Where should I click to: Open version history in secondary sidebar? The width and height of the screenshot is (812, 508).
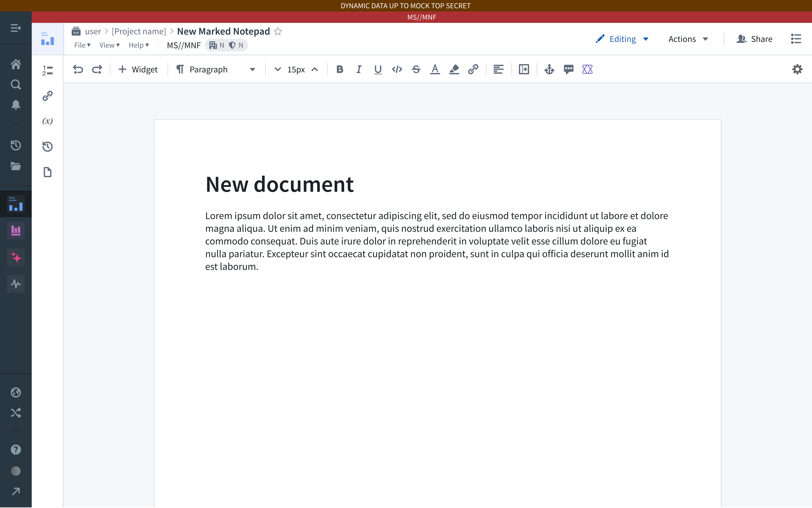click(x=47, y=147)
